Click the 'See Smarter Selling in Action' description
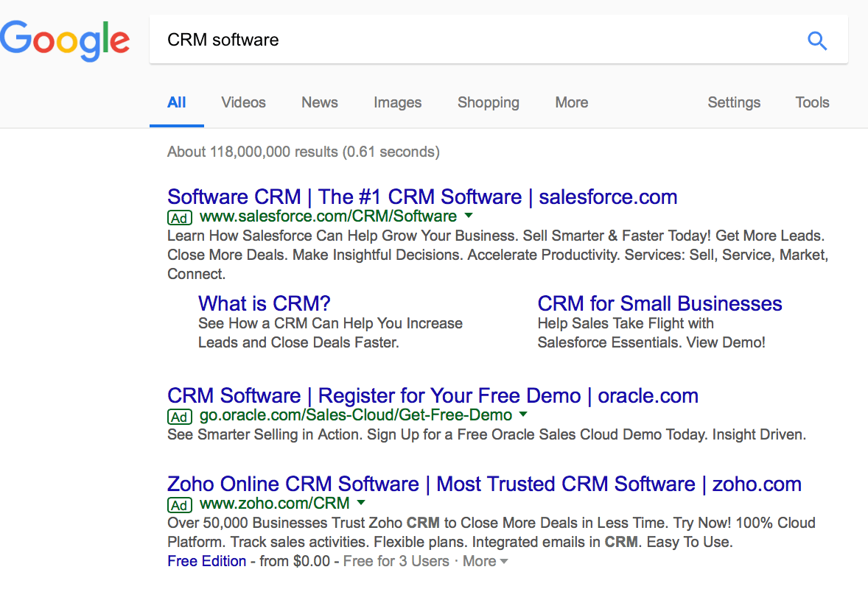The width and height of the screenshot is (868, 589). coord(486,434)
